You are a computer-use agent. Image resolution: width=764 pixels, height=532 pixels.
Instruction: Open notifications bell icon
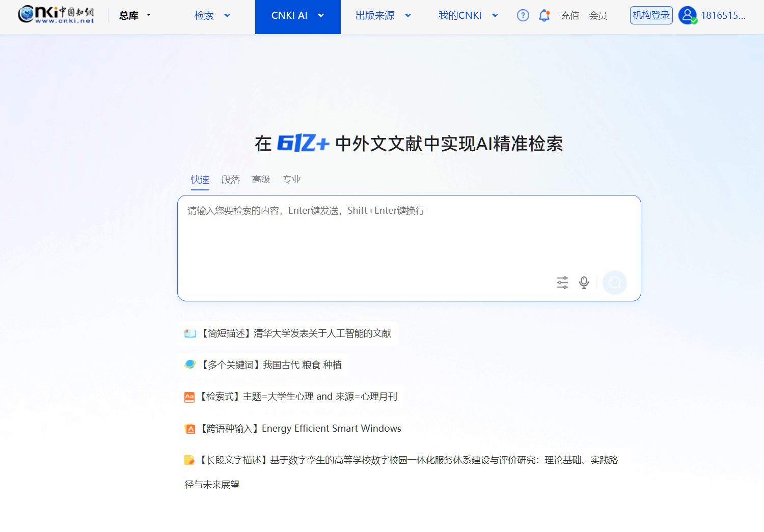(544, 15)
